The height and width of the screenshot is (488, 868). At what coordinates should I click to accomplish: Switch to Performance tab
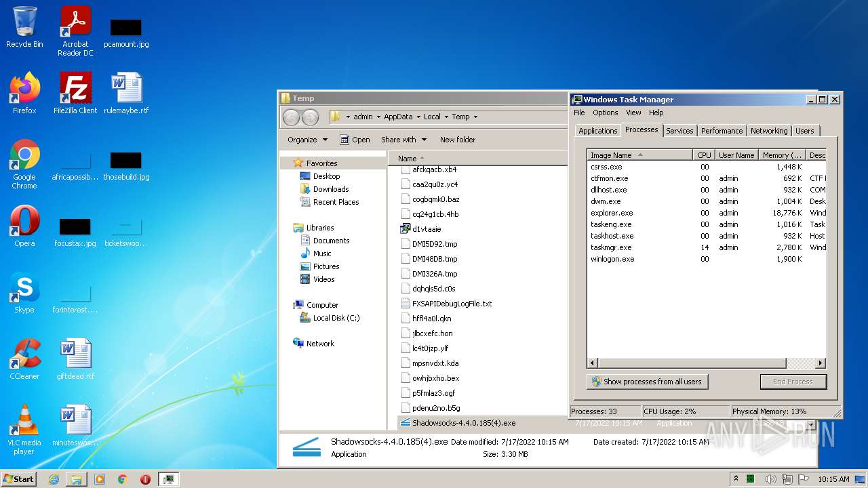click(x=722, y=131)
